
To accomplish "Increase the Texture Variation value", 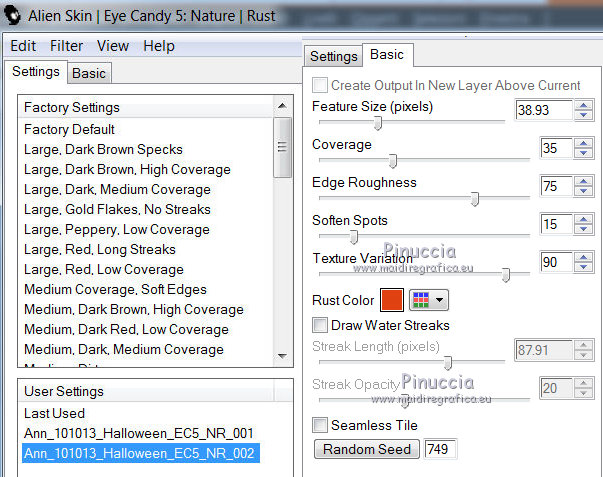I will (583, 257).
